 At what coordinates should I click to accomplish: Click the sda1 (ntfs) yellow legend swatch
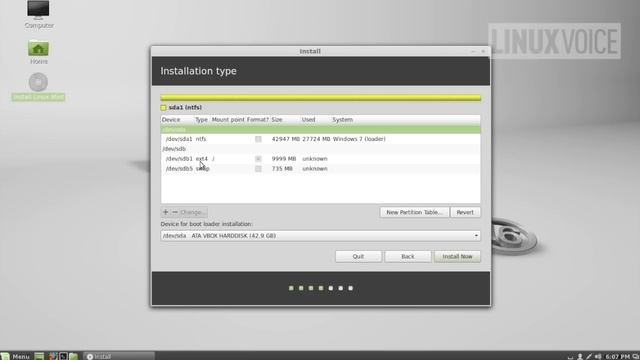[163, 108]
